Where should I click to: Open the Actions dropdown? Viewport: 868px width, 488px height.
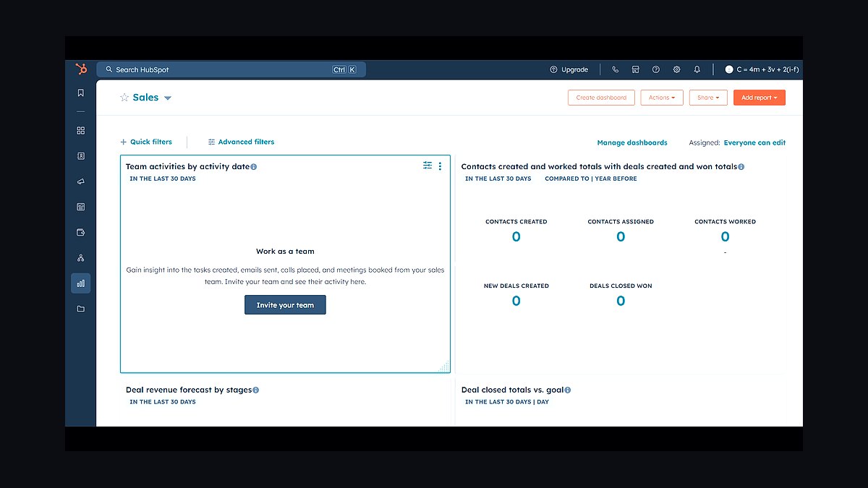[662, 98]
